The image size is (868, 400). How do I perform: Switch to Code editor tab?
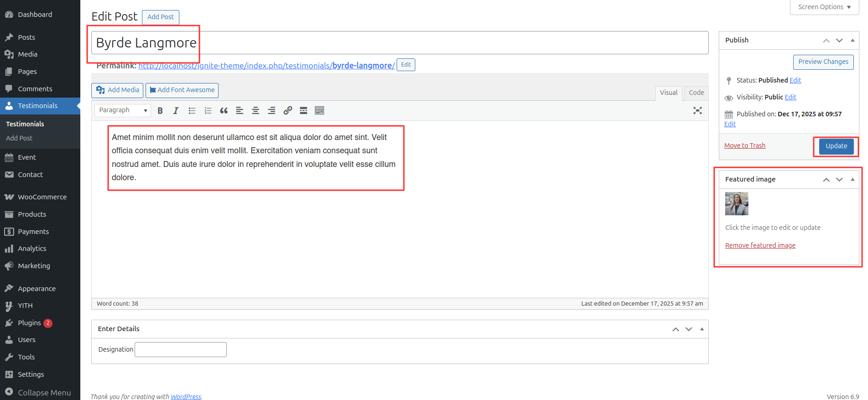pyautogui.click(x=696, y=93)
